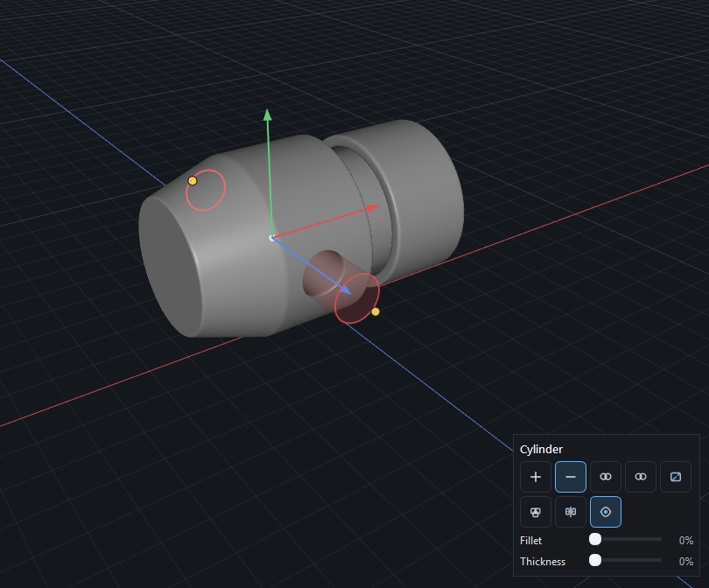Image resolution: width=709 pixels, height=588 pixels.
Task: Click the Fillet slider handle
Action: [x=595, y=539]
